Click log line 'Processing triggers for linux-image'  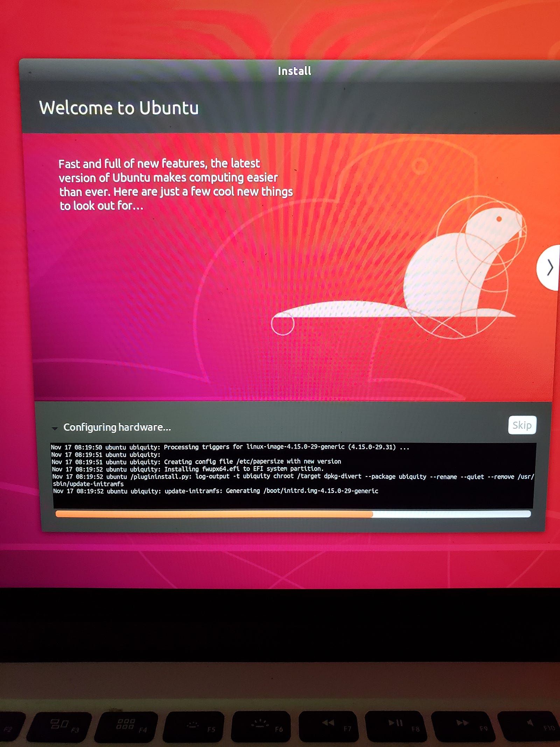[x=230, y=447]
